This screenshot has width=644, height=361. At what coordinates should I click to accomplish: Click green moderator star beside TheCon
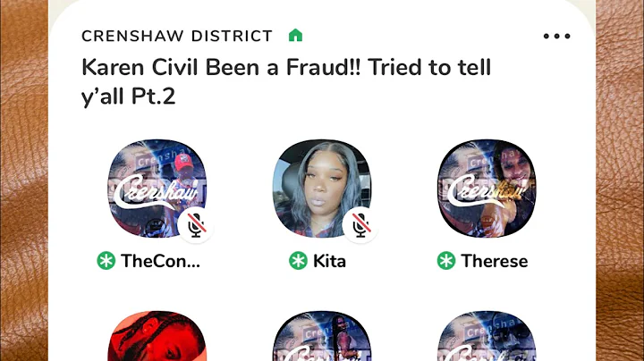point(106,261)
